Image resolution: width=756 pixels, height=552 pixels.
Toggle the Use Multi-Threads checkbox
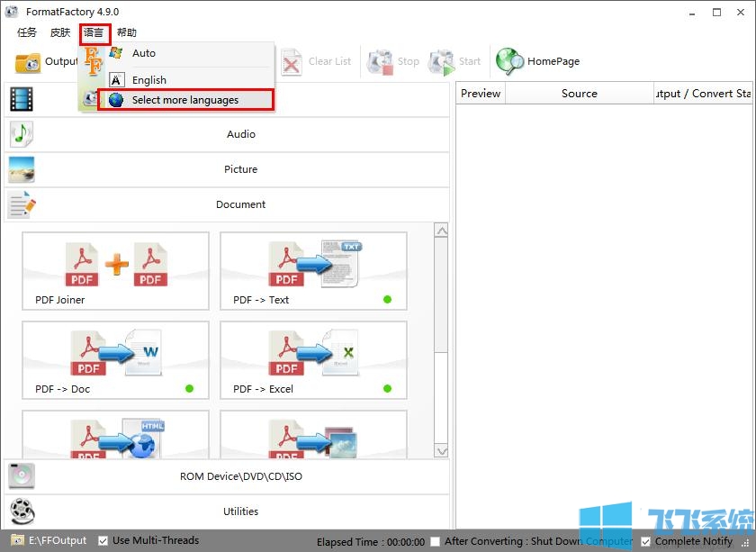[103, 540]
